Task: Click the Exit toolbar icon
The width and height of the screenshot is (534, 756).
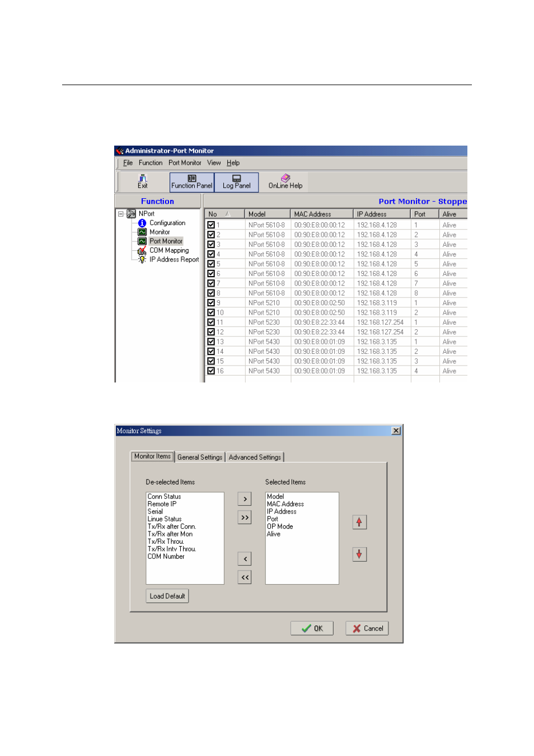Action: tap(143, 181)
